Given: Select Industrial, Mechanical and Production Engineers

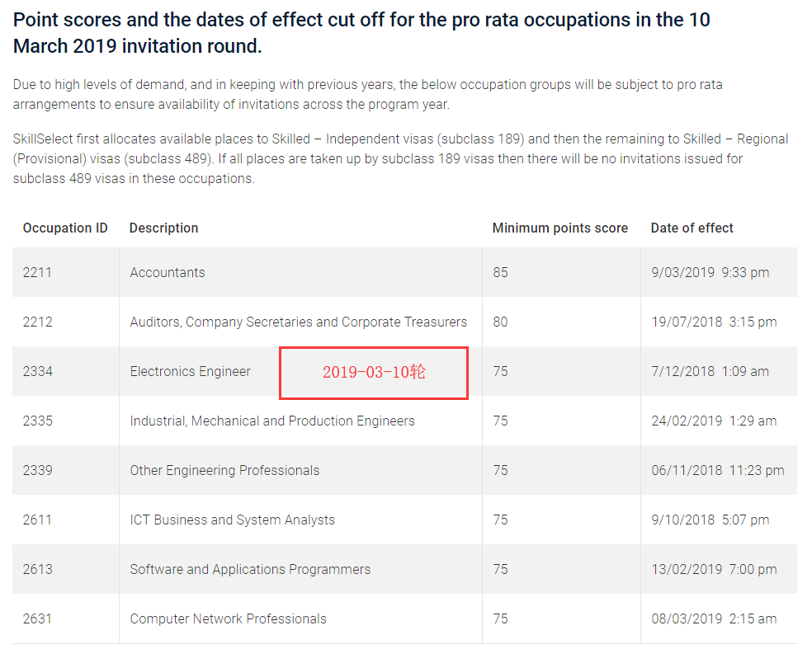Looking at the screenshot, I should click(x=272, y=421).
